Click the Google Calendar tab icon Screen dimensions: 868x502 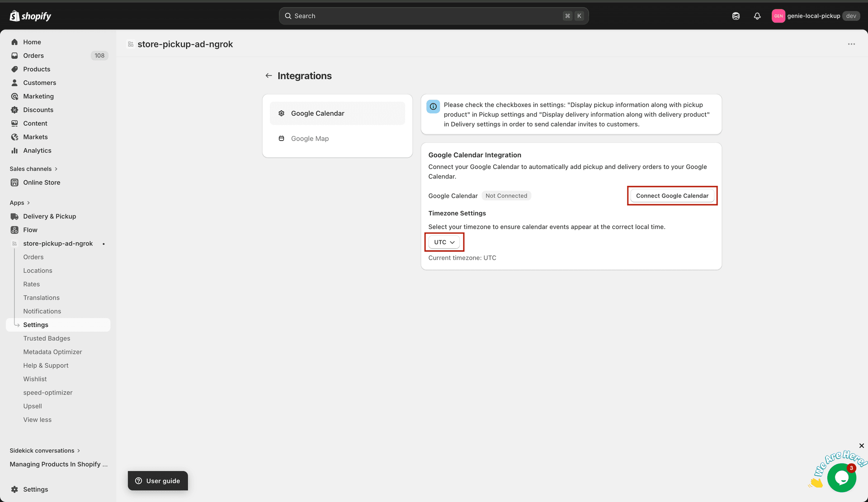[x=281, y=113]
